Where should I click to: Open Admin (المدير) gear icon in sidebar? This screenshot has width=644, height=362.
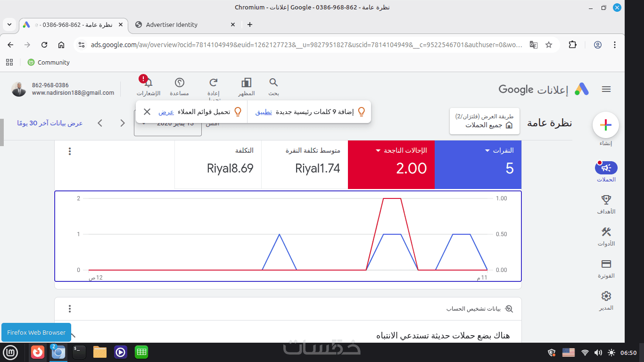(x=606, y=296)
